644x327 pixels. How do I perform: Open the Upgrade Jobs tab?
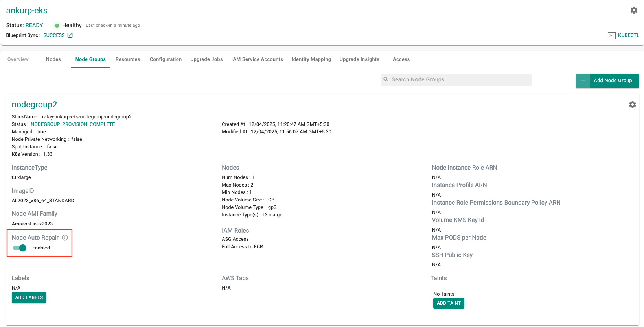[206, 59]
